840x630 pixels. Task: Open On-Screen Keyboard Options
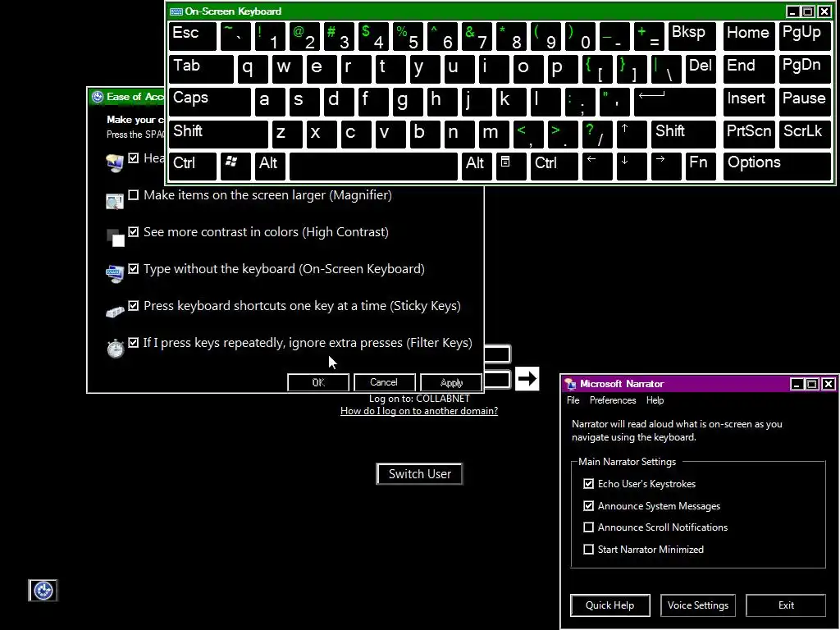(778, 166)
